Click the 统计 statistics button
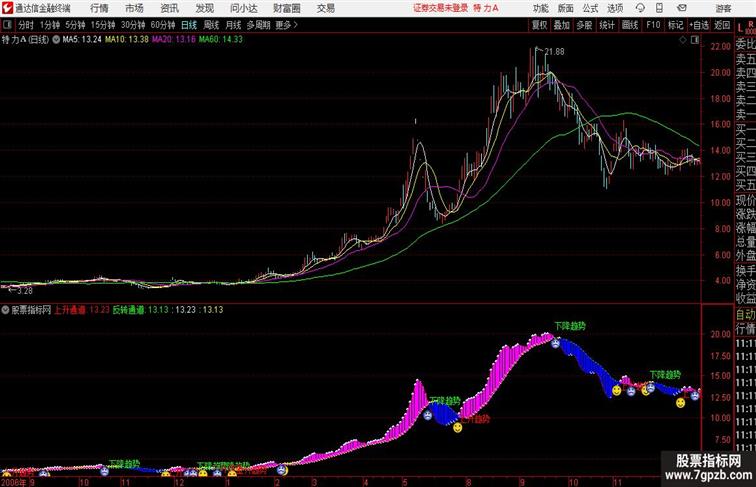The image size is (756, 487). pyautogui.click(x=607, y=25)
